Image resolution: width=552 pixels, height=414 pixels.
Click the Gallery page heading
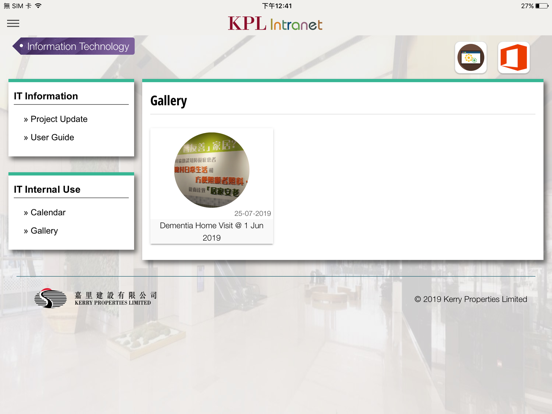coord(169,101)
